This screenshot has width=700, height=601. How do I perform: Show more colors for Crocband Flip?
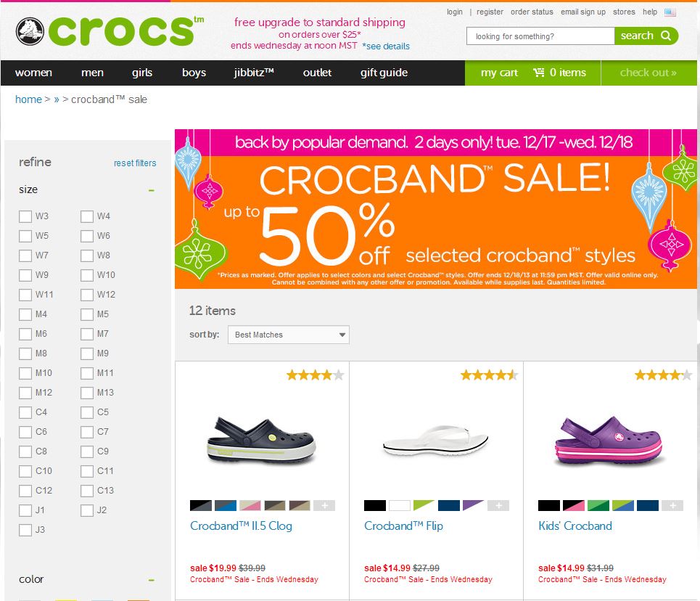pyautogui.click(x=498, y=506)
